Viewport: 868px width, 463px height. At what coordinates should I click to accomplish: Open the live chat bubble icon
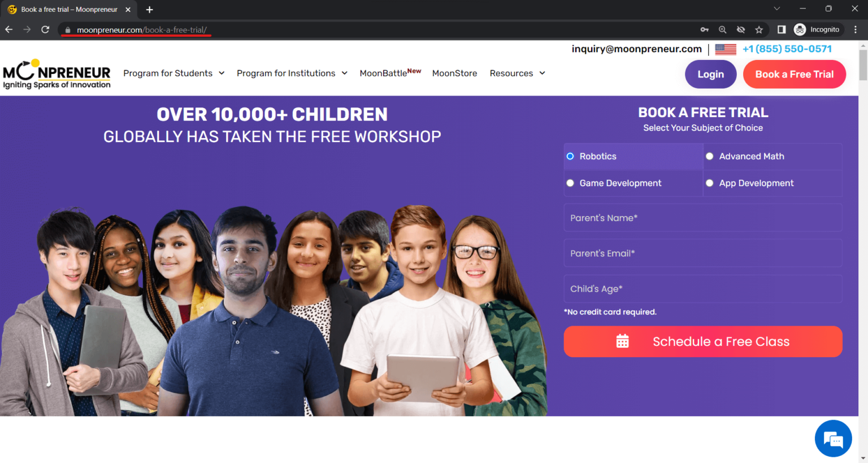(833, 439)
